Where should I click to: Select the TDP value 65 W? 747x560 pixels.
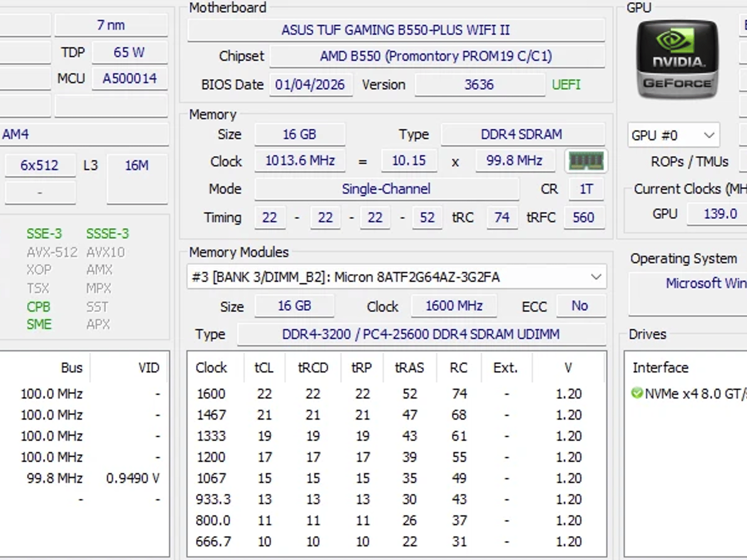[x=129, y=52]
